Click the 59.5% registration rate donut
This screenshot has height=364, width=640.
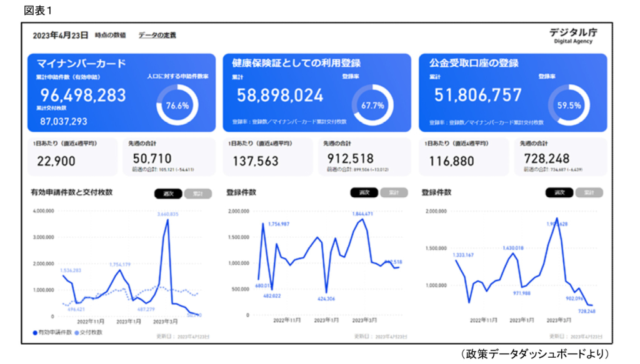tap(569, 106)
